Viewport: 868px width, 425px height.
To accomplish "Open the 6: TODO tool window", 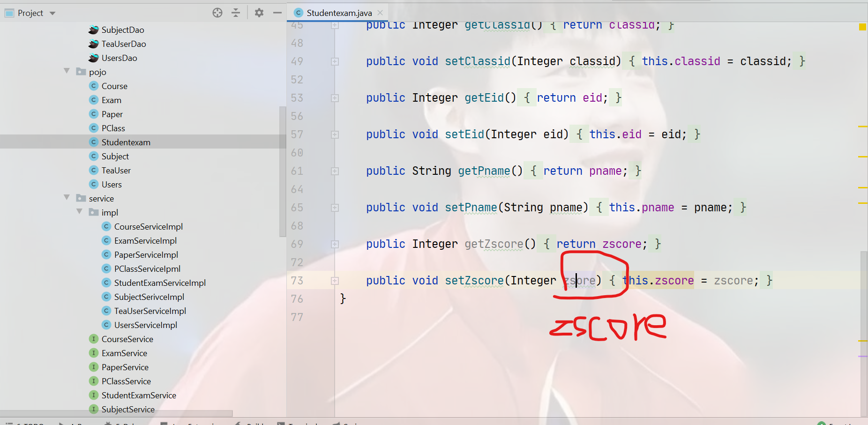I will [x=27, y=423].
